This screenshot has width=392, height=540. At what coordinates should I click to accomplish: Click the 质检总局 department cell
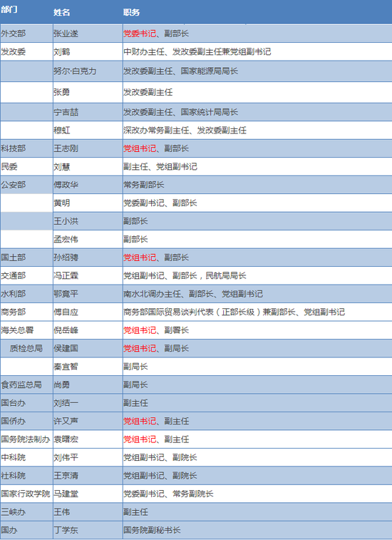[x=26, y=348]
